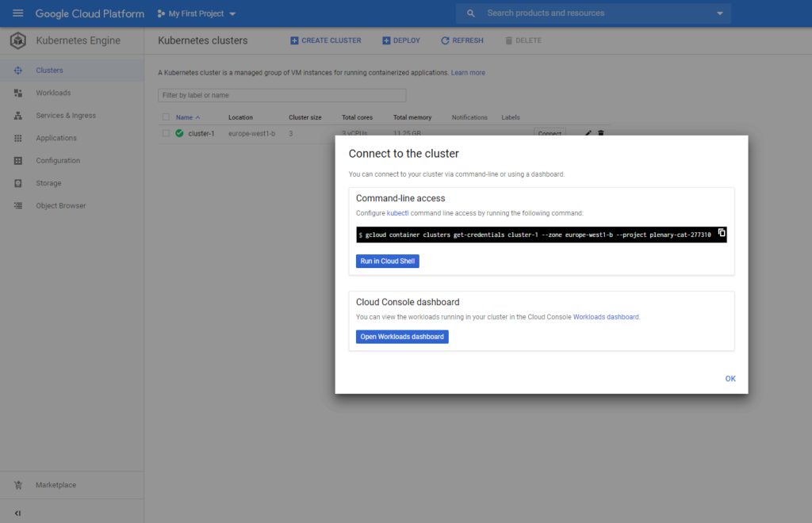Click the Object Browser list icon
The image size is (812, 523).
18,206
